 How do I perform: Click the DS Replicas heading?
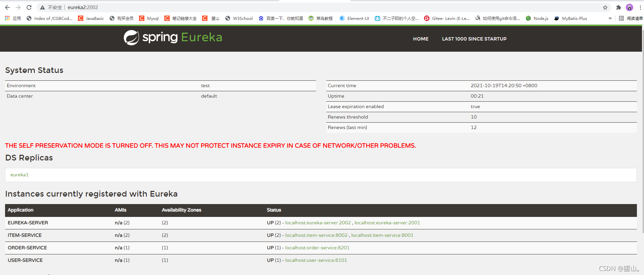(29, 158)
